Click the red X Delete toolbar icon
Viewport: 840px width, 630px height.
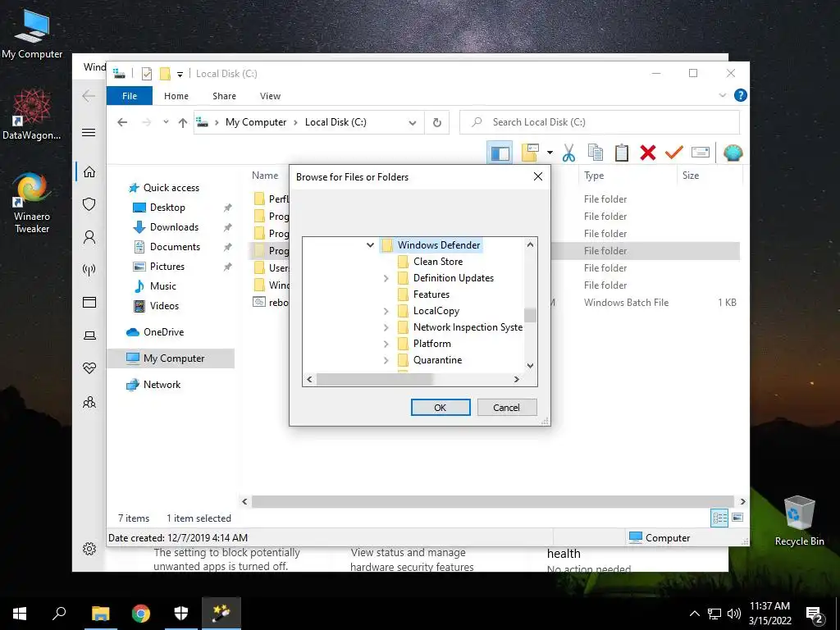point(648,153)
